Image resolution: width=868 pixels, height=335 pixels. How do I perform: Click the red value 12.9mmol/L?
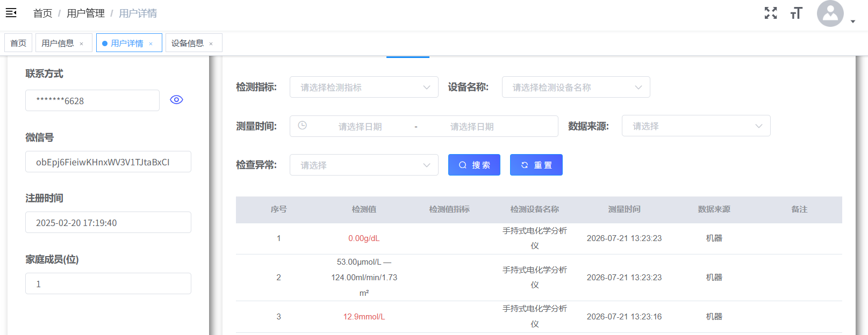click(364, 317)
